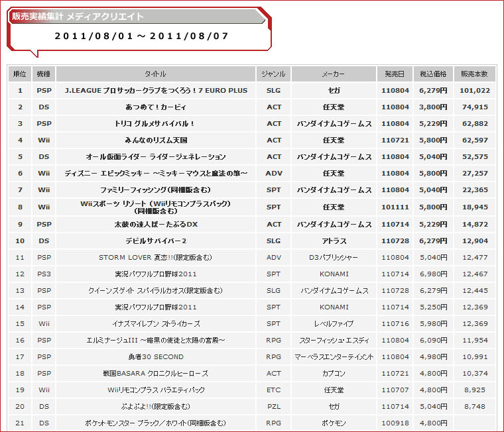Click the 発売日 column header
Screen dimensions: 504x432
395,74
